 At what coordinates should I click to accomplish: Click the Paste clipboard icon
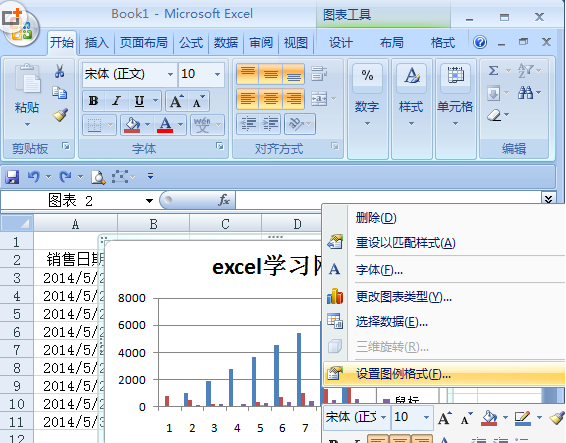[x=27, y=79]
